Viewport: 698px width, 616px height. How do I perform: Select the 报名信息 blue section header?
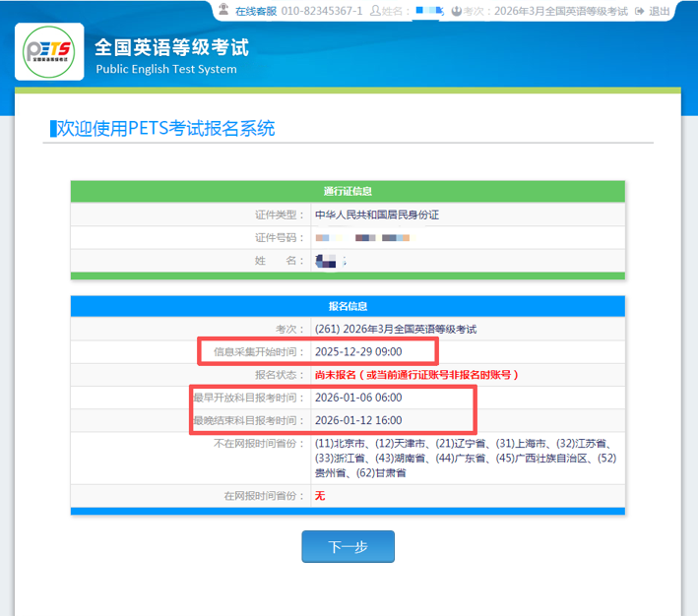tap(348, 306)
